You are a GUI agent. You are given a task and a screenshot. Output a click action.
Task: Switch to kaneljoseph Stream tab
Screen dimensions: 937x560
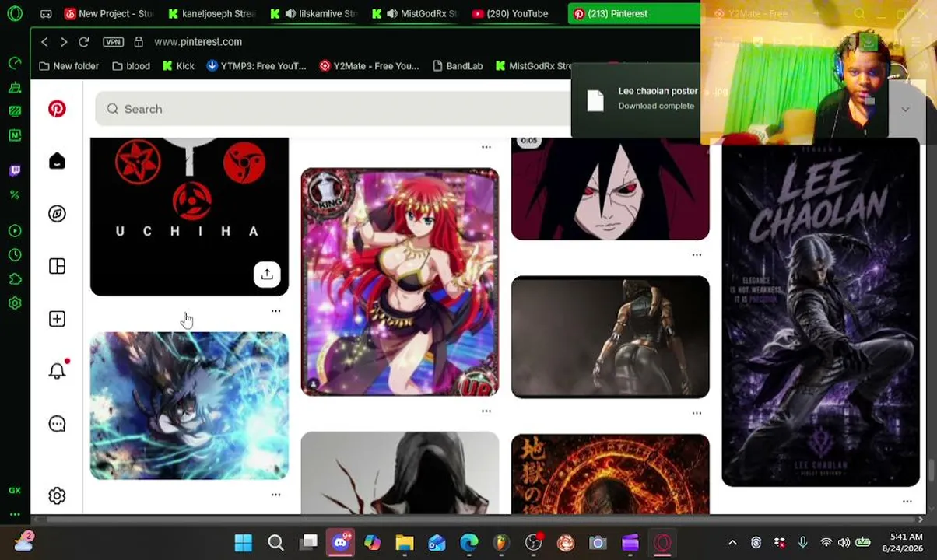click(x=211, y=13)
